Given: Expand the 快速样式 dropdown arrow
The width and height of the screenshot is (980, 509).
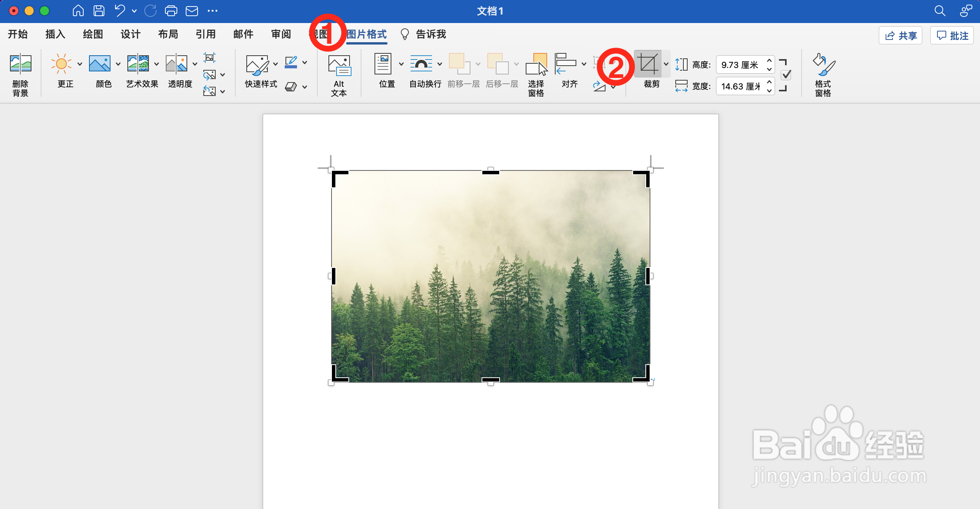Looking at the screenshot, I should pyautogui.click(x=276, y=64).
